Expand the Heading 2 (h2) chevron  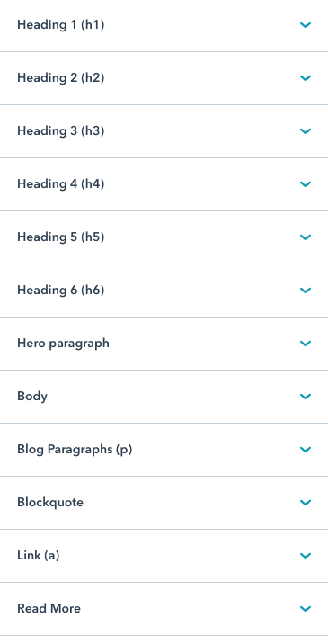pos(306,78)
